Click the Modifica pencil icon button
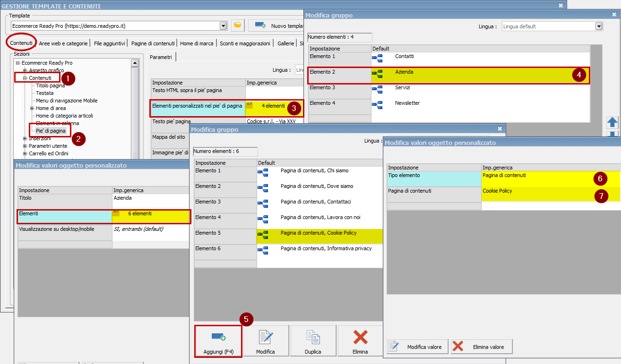This screenshot has width=621, height=364. click(x=265, y=341)
